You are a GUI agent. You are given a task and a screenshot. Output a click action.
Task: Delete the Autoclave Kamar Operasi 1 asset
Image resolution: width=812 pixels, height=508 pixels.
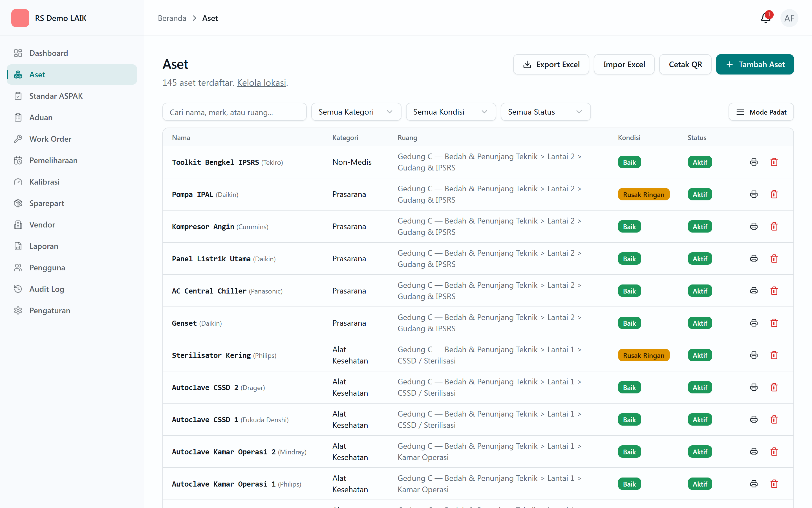(774, 484)
